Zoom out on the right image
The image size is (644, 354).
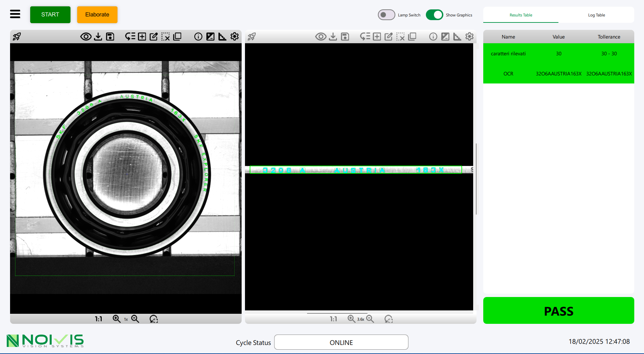(x=370, y=319)
